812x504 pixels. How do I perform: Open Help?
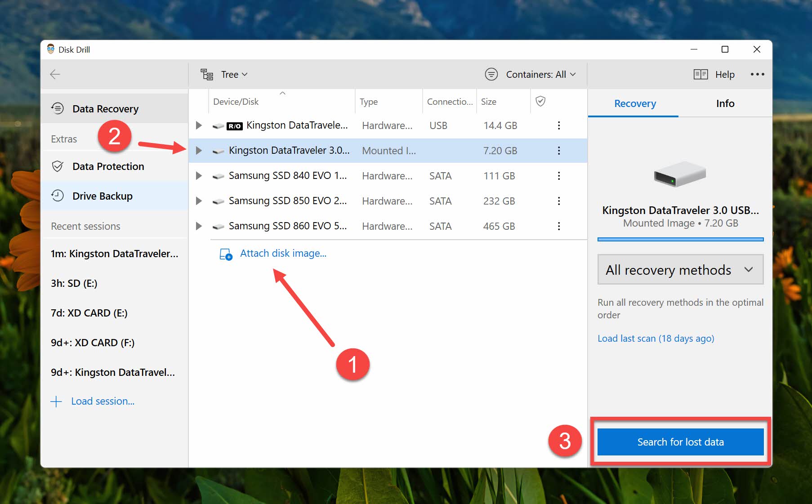pos(725,74)
